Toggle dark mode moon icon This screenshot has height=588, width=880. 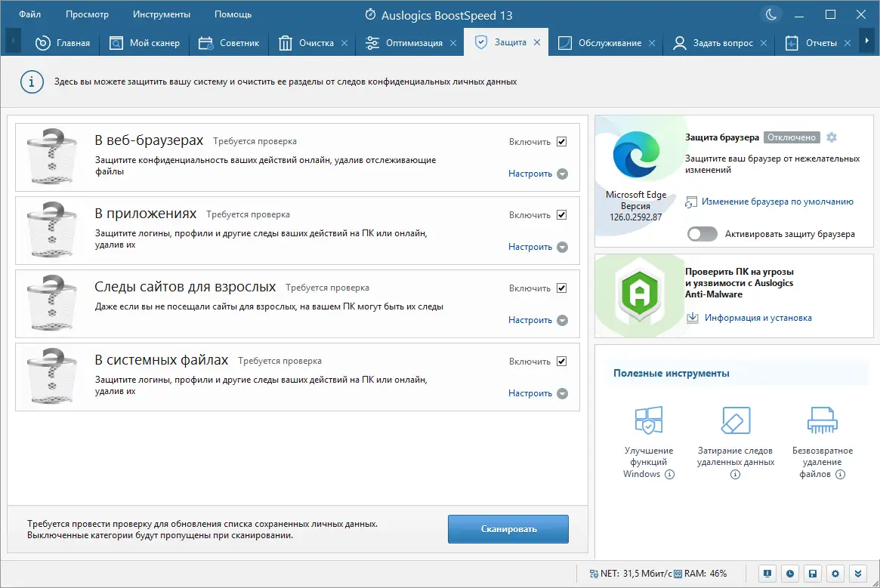click(x=771, y=14)
